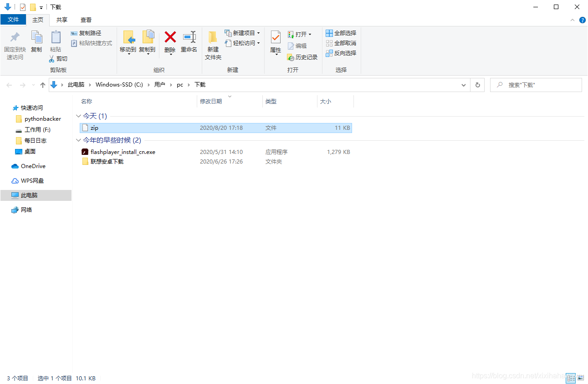This screenshot has width=588, height=384.
Task: Open the Move to (移动到) menu
Action: click(128, 42)
